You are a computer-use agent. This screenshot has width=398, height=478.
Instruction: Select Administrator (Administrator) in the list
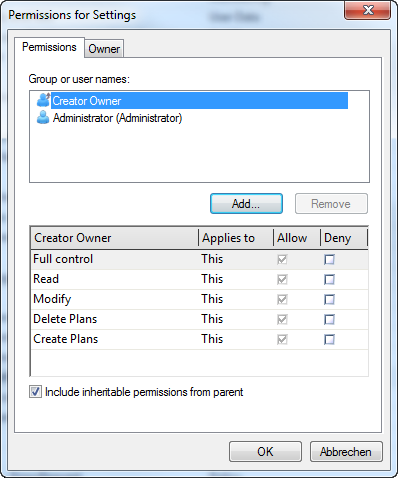[x=117, y=118]
